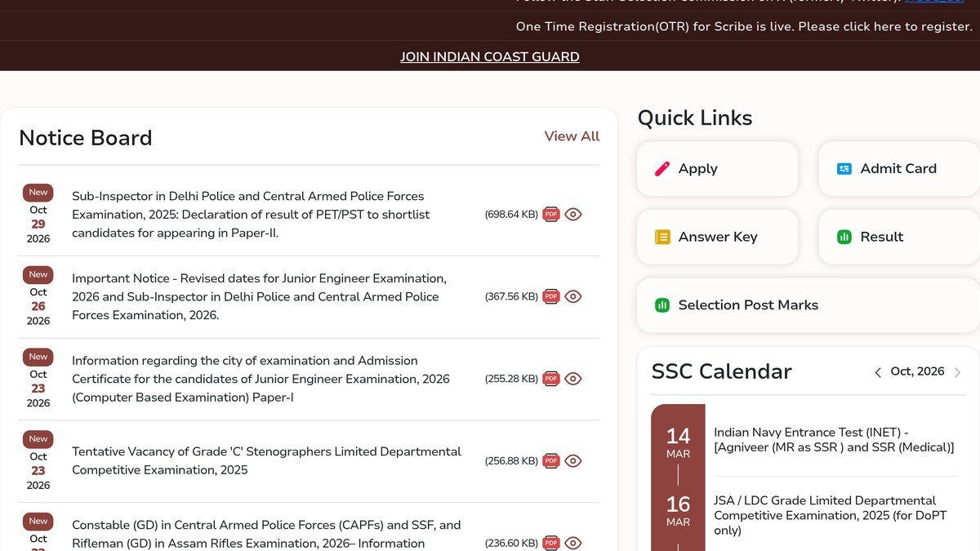Click the (236.60 KB) file size label
Screen dimensions: 980x551
click(x=511, y=543)
